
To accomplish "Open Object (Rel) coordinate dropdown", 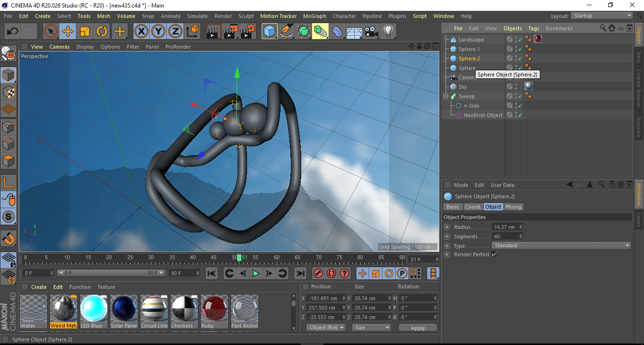I will point(326,328).
